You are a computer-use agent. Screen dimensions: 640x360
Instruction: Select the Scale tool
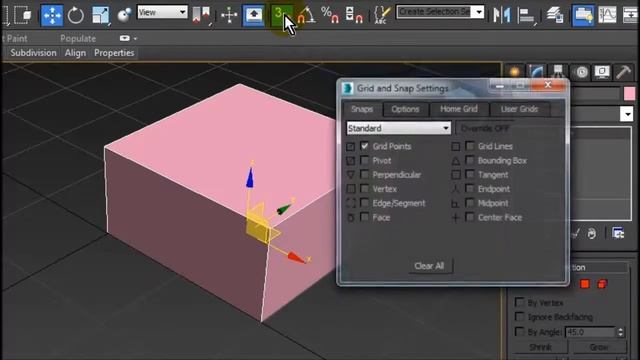[x=100, y=16]
